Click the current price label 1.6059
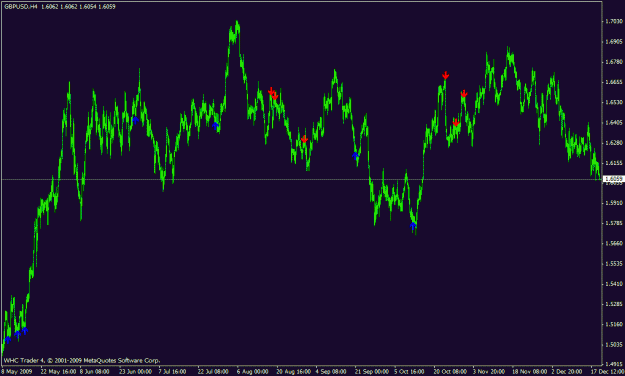Viewport: 625px width, 376px height. [613, 179]
